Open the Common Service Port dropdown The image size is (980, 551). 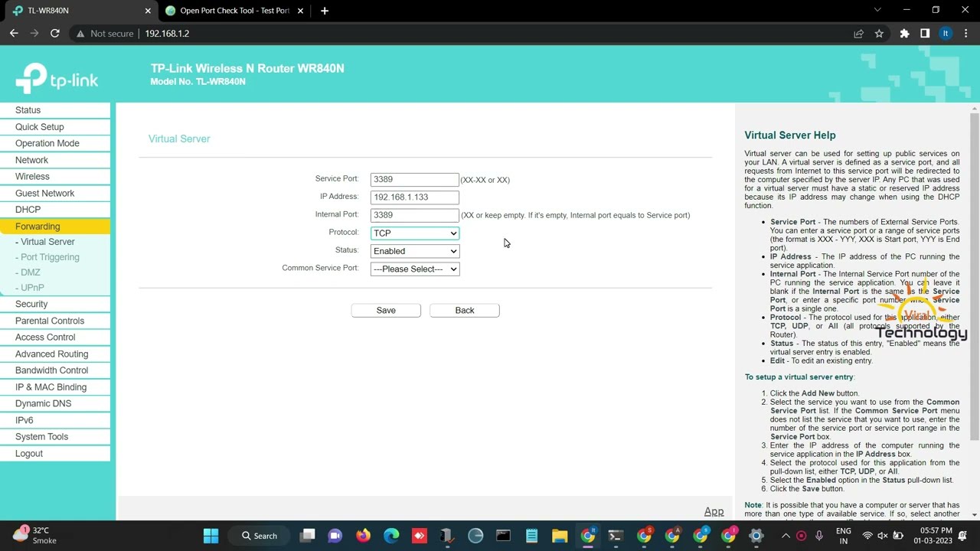tap(414, 269)
